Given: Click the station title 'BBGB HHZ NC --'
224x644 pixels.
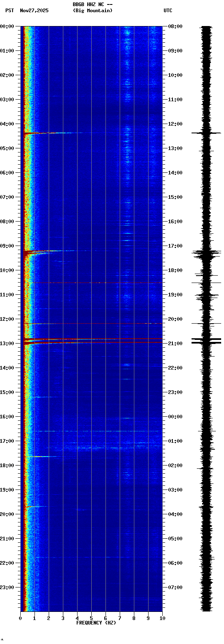Looking at the screenshot, I should [93, 4].
